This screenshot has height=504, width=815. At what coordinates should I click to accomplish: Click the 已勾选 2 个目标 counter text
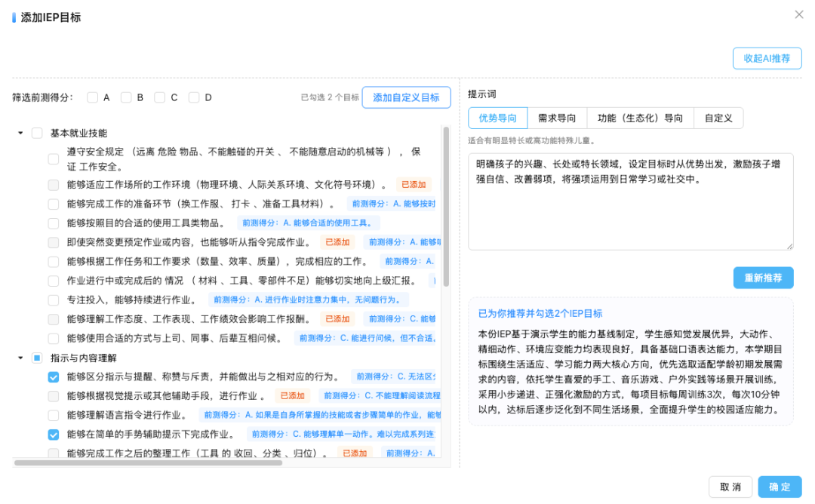[x=330, y=97]
